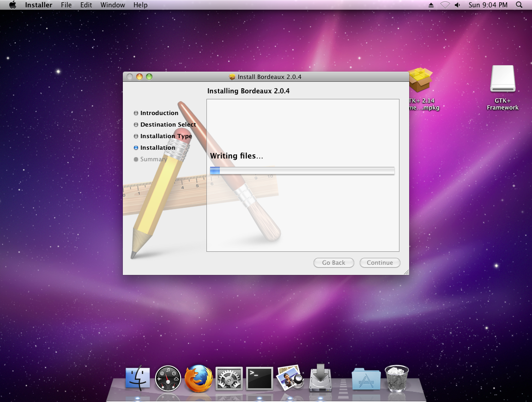Click the Go Back button
The width and height of the screenshot is (532, 402).
tap(333, 262)
